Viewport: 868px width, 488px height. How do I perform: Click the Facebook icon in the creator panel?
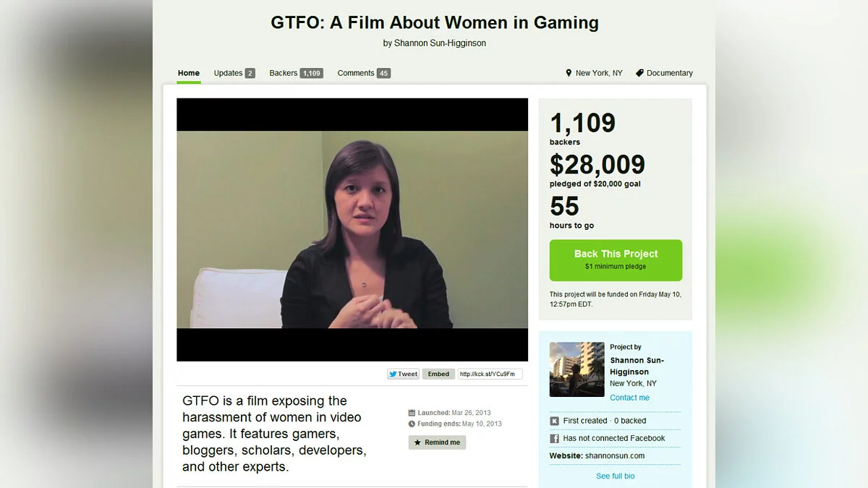pyautogui.click(x=555, y=438)
